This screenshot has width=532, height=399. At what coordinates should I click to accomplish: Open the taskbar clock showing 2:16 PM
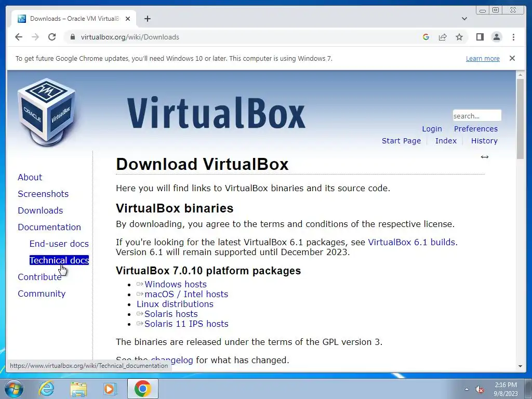click(x=506, y=389)
